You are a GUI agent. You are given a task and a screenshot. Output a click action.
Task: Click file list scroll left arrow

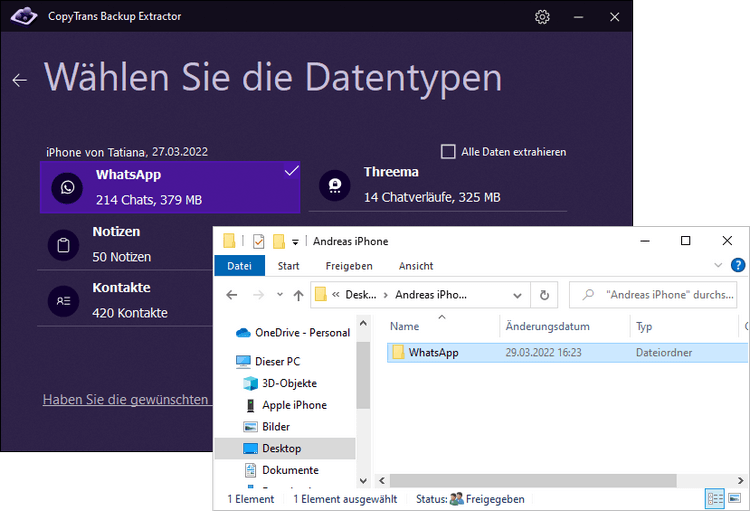pos(382,480)
